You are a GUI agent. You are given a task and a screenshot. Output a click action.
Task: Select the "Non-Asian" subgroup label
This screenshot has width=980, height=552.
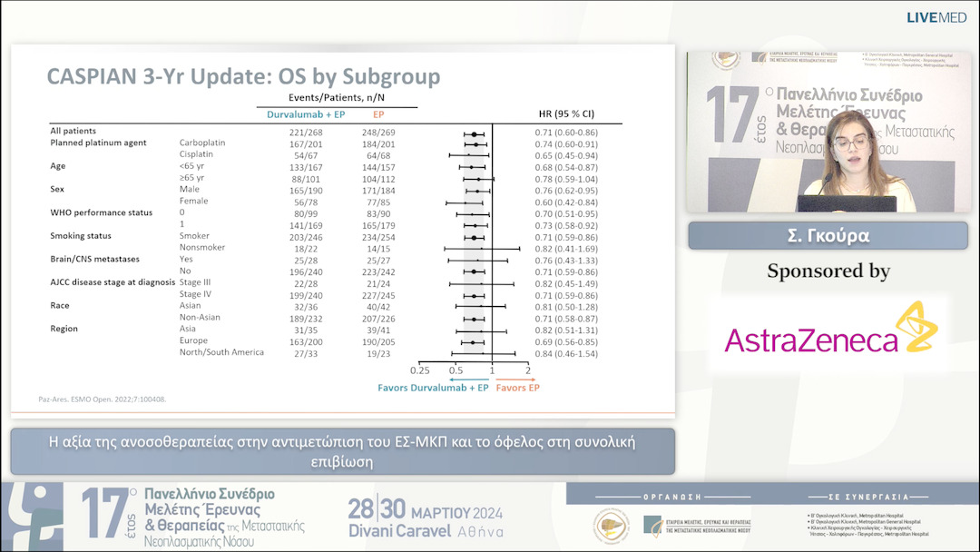tap(200, 317)
